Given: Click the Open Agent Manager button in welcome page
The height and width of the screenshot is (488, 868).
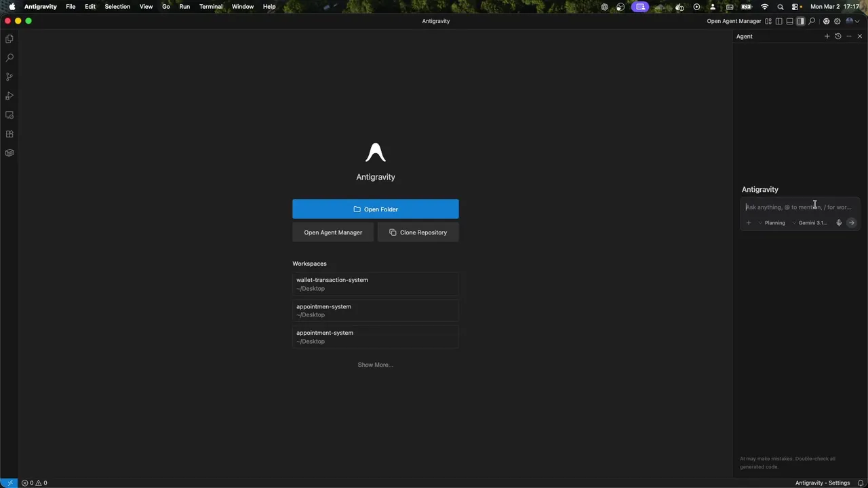Looking at the screenshot, I should pos(333,232).
